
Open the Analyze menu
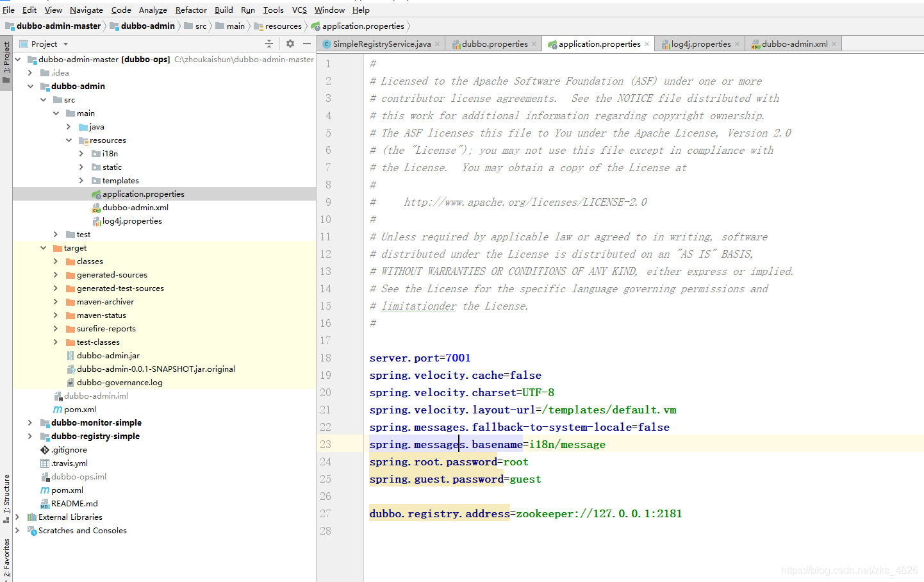[x=153, y=10]
